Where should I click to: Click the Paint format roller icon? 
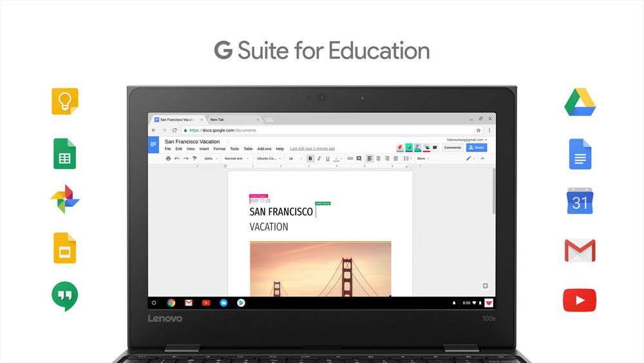tap(194, 159)
